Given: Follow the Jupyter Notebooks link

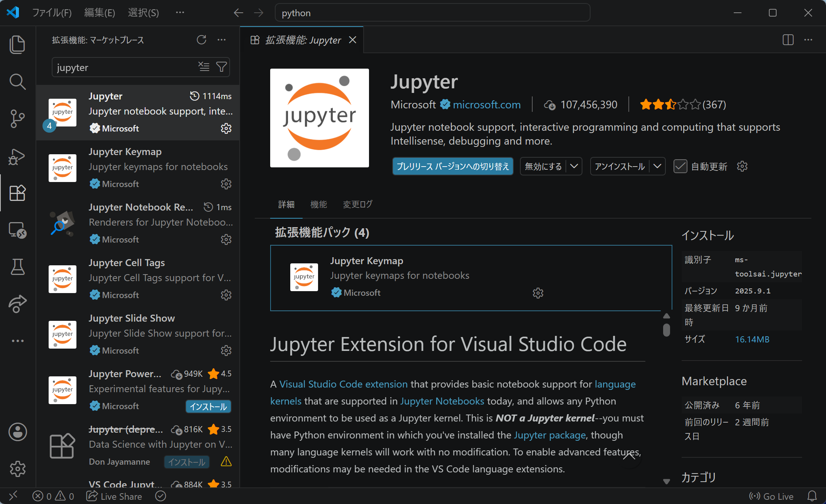Looking at the screenshot, I should 442,401.
